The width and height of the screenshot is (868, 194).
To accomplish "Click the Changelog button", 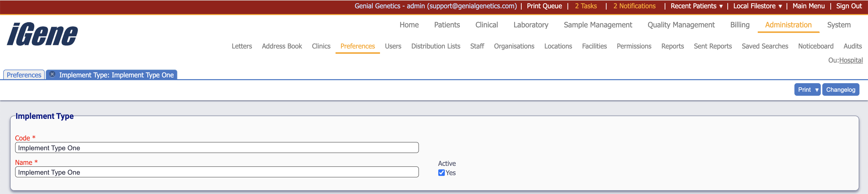I will coord(840,90).
